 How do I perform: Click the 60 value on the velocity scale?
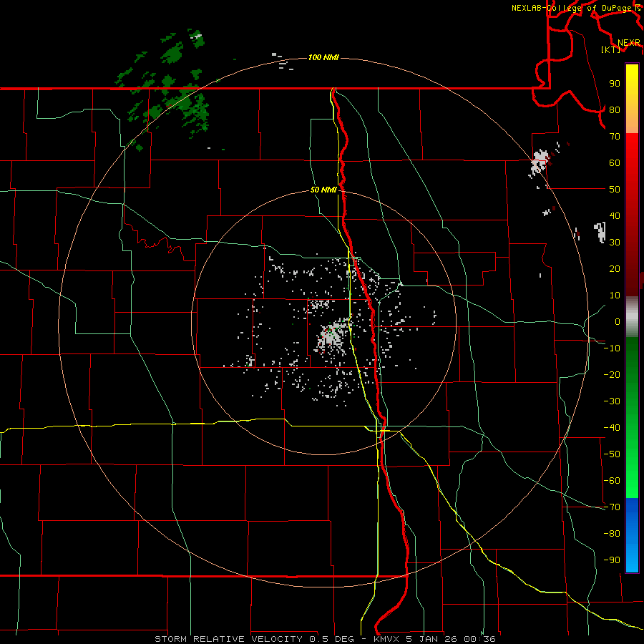point(615,162)
